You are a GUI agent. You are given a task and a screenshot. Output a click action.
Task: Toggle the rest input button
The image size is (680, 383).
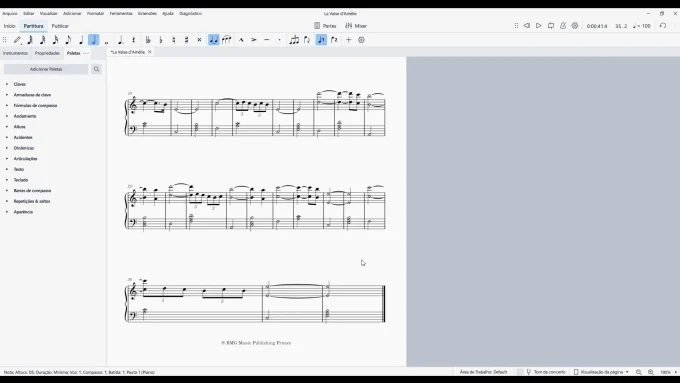[134, 40]
